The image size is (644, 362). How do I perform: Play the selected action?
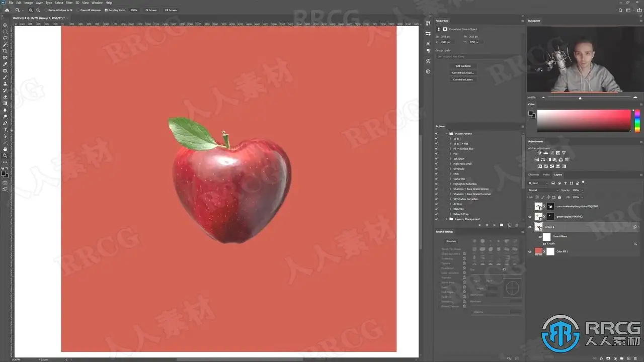[x=494, y=225]
